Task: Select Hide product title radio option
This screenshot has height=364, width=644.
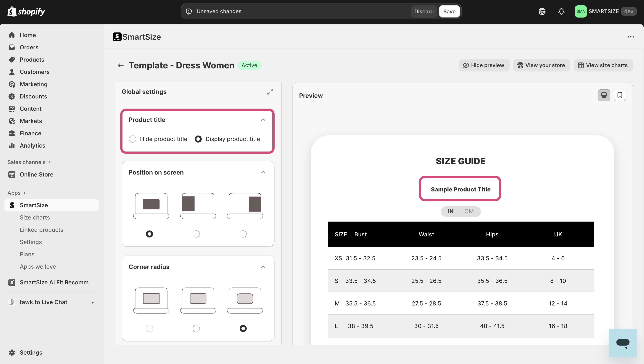Action: 133,139
